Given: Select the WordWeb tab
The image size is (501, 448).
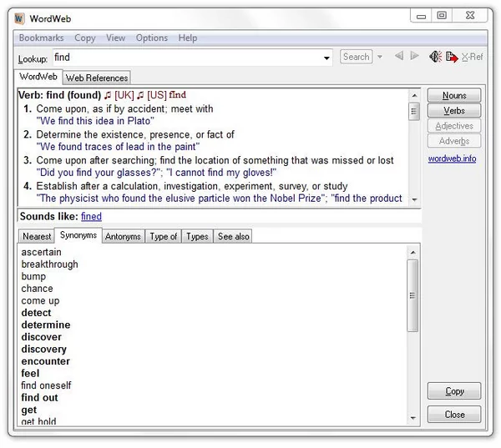Looking at the screenshot, I should tap(38, 77).
